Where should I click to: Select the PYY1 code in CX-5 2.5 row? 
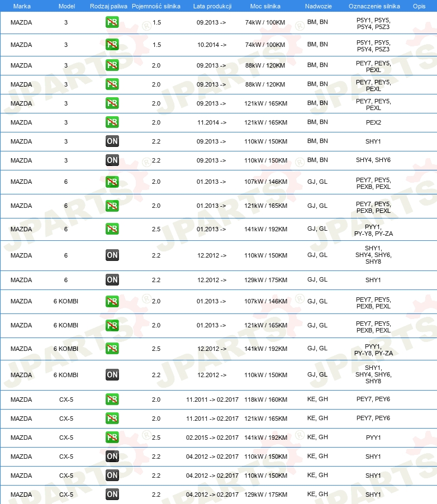[373, 438]
